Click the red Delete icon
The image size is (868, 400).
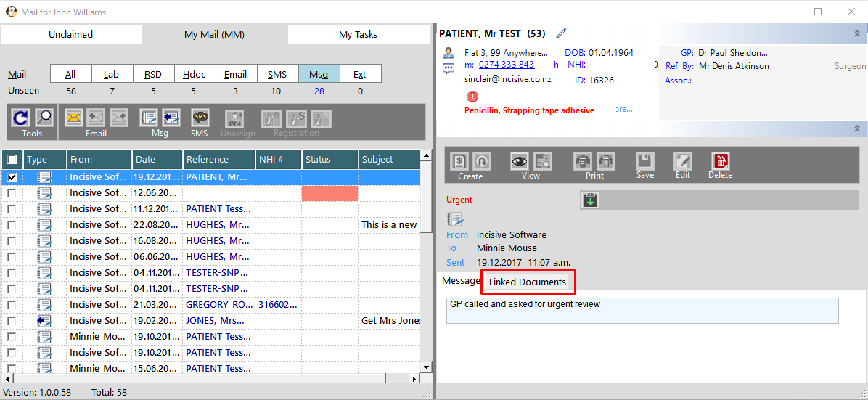720,161
